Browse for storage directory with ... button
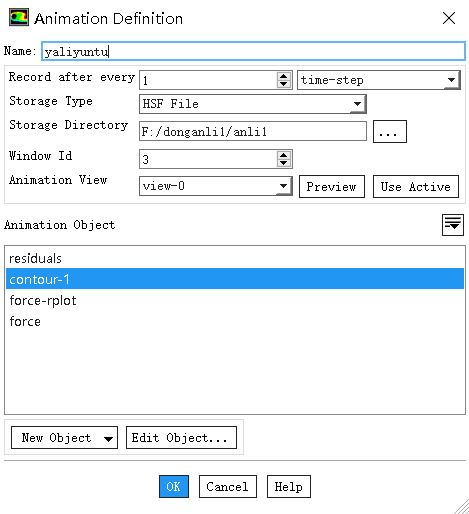 point(390,132)
